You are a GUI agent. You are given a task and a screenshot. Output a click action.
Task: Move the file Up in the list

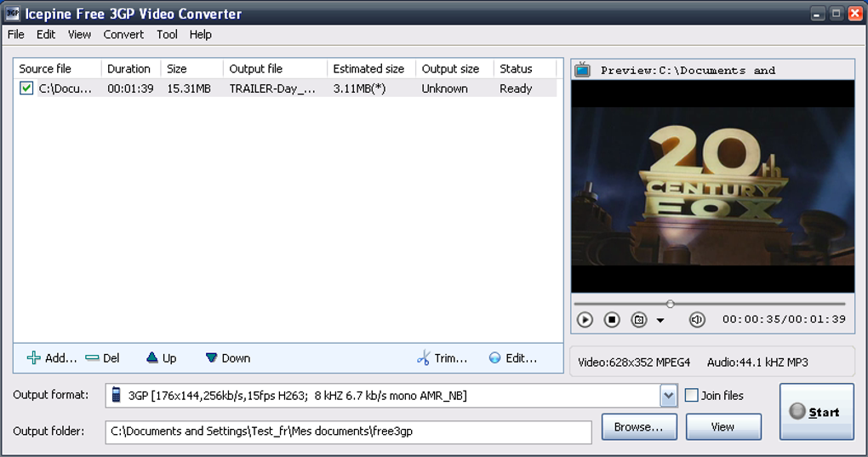click(161, 358)
